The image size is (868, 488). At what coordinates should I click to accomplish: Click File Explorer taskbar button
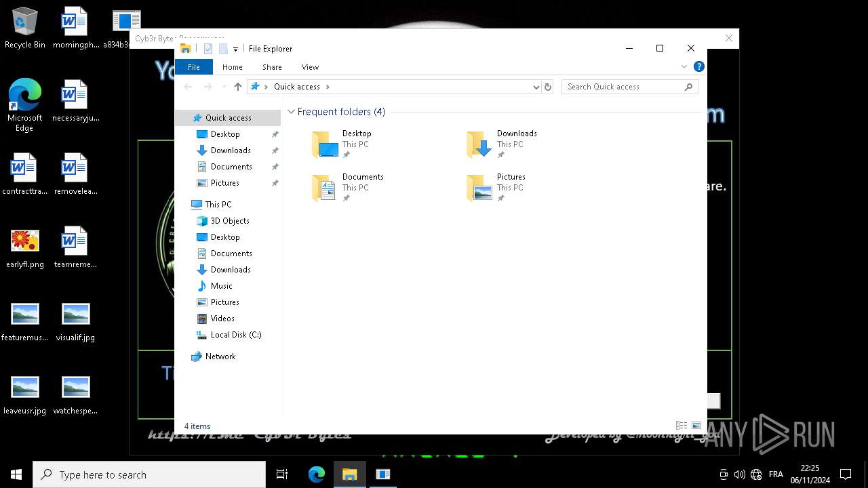(350, 474)
